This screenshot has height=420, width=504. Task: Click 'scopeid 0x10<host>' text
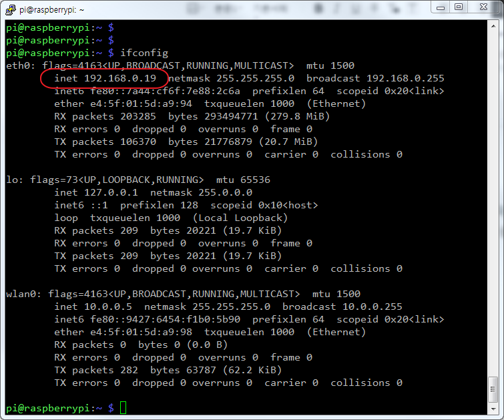pyautogui.click(x=264, y=205)
